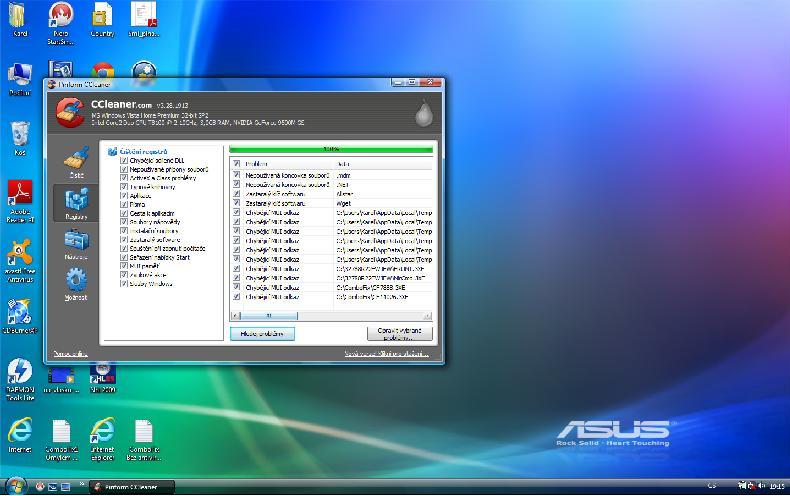Image resolution: width=790 pixels, height=496 pixels.
Task: Toggle the select-all checkbox in results header
Action: (x=236, y=163)
